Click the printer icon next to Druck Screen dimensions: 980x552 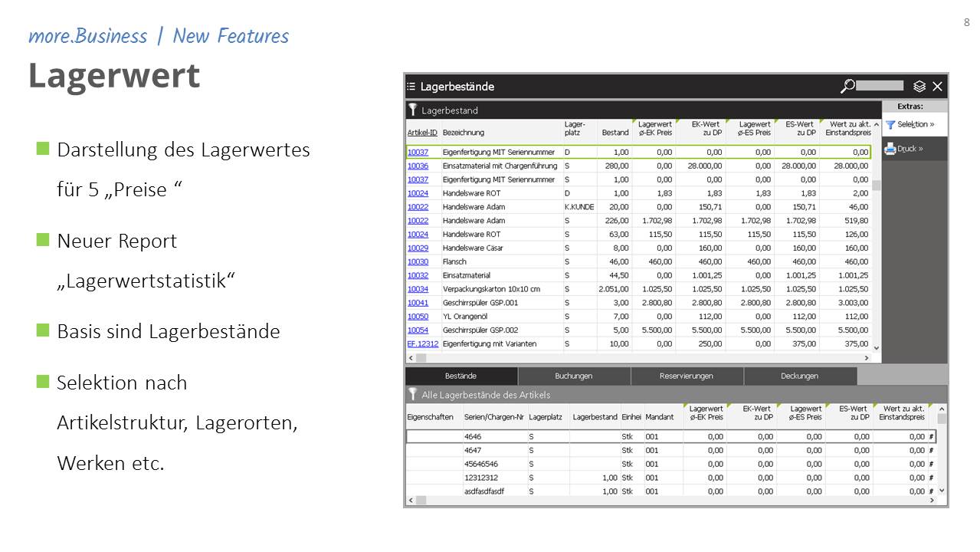point(890,149)
